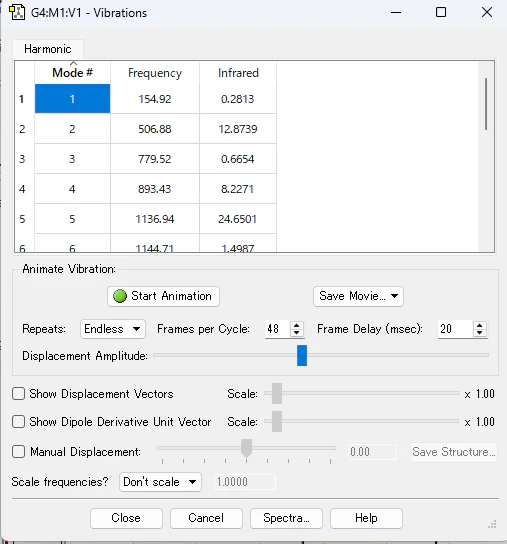
Task: Click the scale factor 1.0000 field
Action: tap(245, 482)
